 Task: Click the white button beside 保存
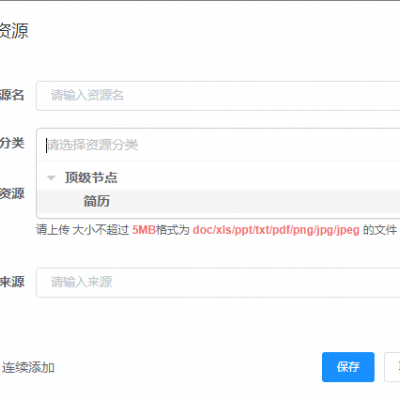[x=392, y=367]
